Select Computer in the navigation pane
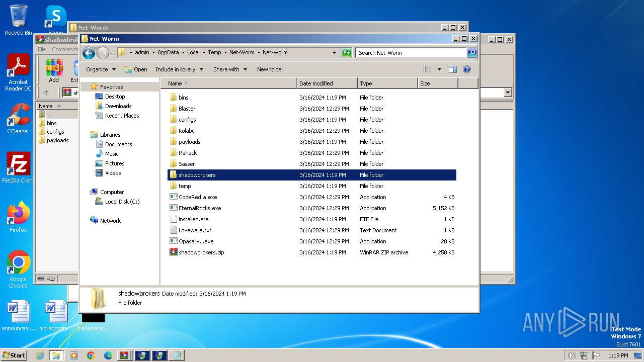Image resolution: width=644 pixels, height=362 pixels. 112,192
